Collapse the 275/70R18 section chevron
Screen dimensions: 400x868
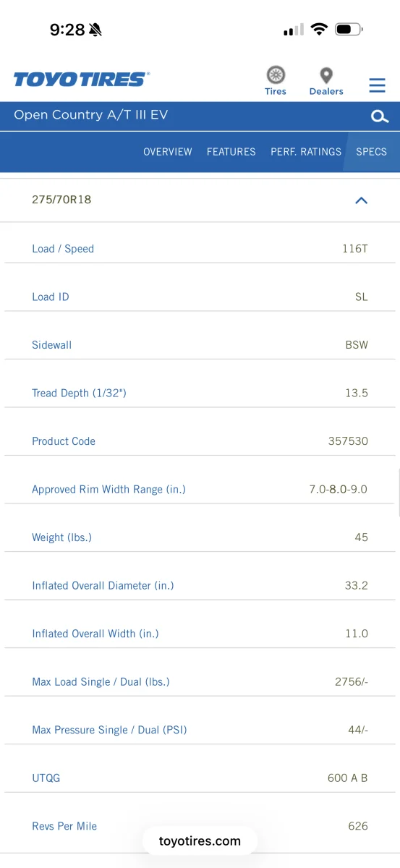362,200
